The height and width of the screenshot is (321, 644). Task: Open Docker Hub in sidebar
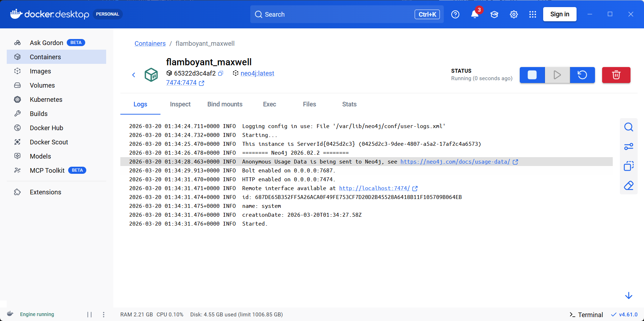(56, 128)
